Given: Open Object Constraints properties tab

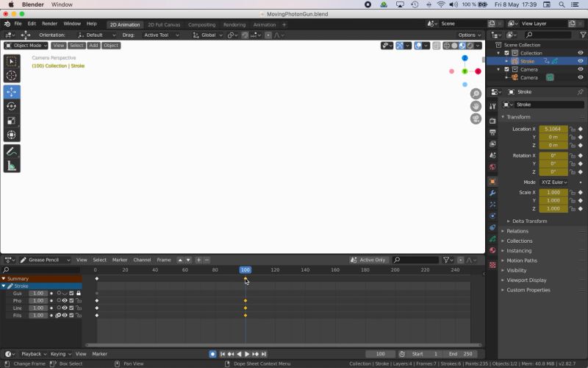Looking at the screenshot, I should click(x=492, y=227).
